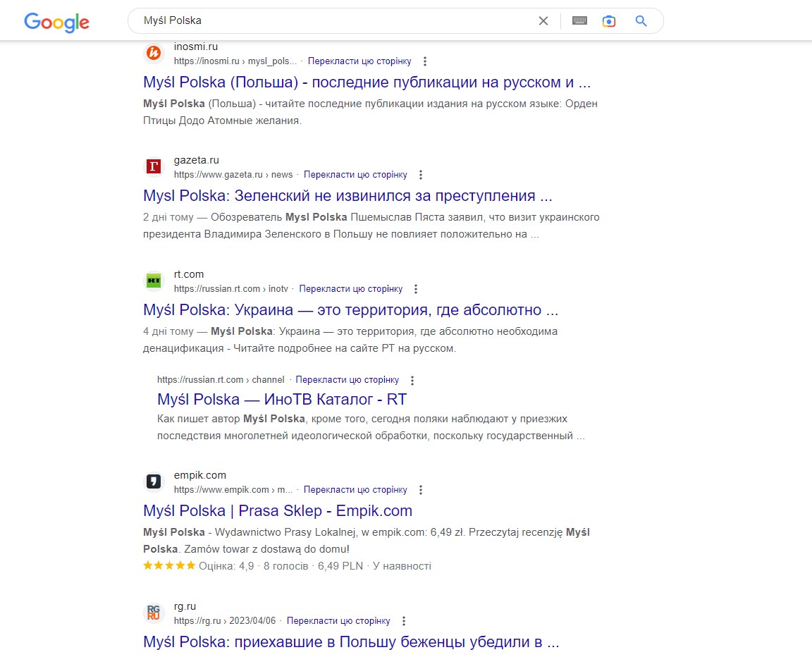Open result 'Myśl Polska — ИноТВ Каталог - RT'
This screenshot has height=657, width=812.
[x=282, y=399]
